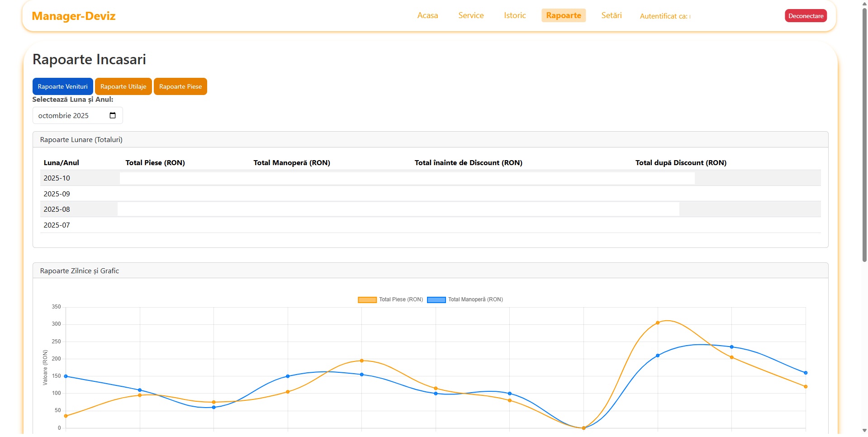Open the Service menu item
Screen dimensions: 868x437
pyautogui.click(x=470, y=15)
